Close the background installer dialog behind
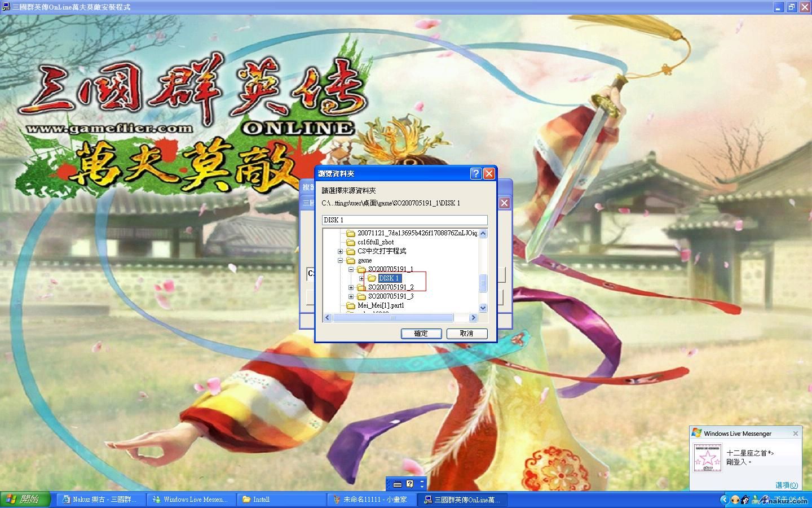812x508 pixels. (x=504, y=203)
